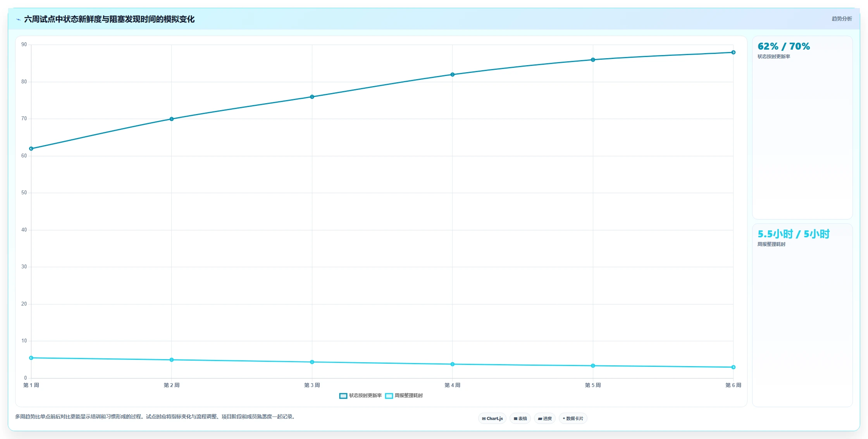This screenshot has width=868, height=439.
Task: Click weekly-report-time point at 第 6 周
Action: click(733, 367)
